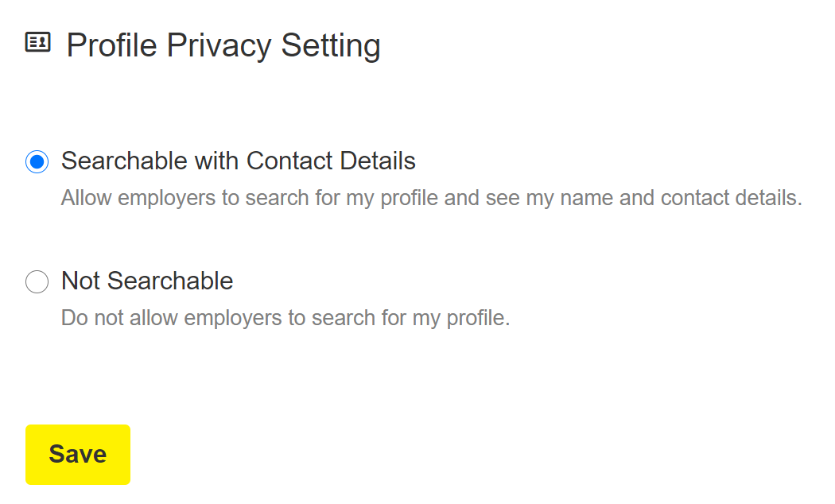Viewport: 835px width, 504px height.
Task: Choose the Not Searchable radio button
Action: click(x=37, y=282)
